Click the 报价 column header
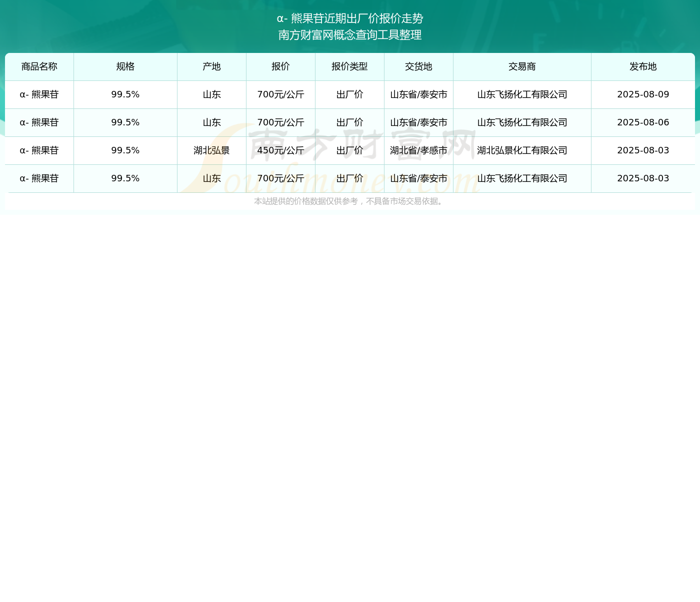The height and width of the screenshot is (602, 700). pyautogui.click(x=280, y=66)
